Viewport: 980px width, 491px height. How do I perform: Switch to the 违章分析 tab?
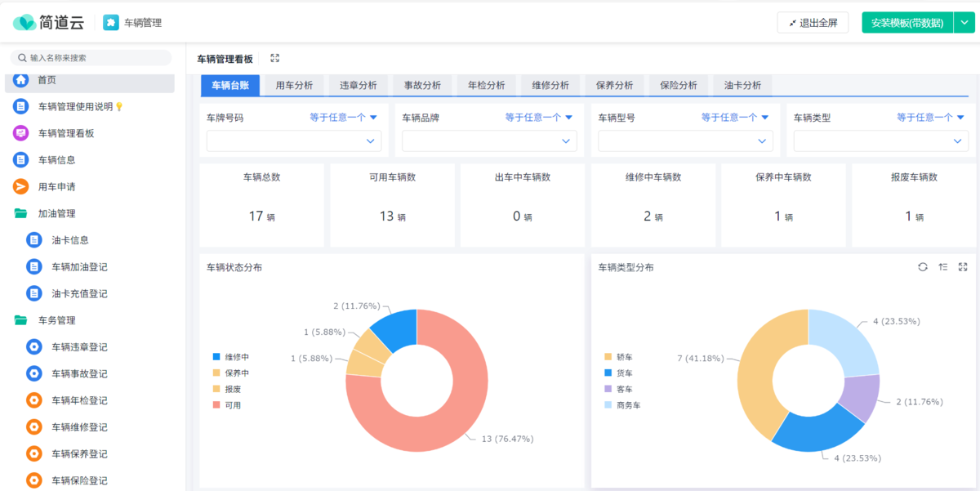click(359, 86)
